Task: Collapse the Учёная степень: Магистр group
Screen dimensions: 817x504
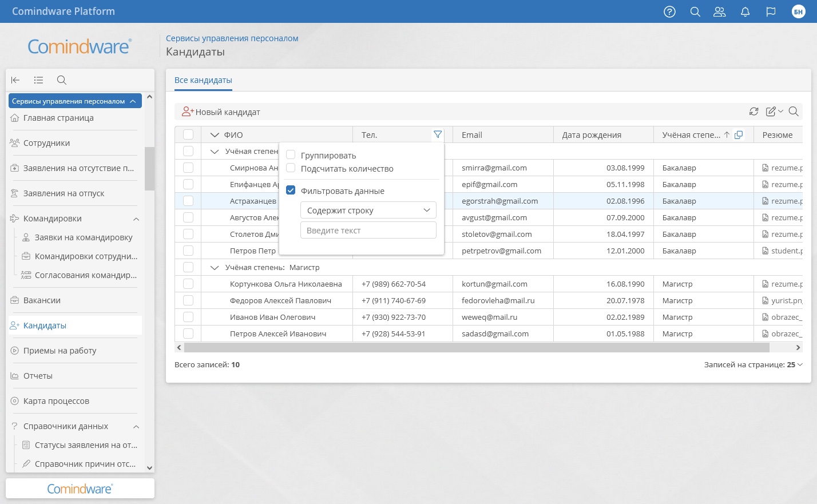Action: click(x=215, y=267)
